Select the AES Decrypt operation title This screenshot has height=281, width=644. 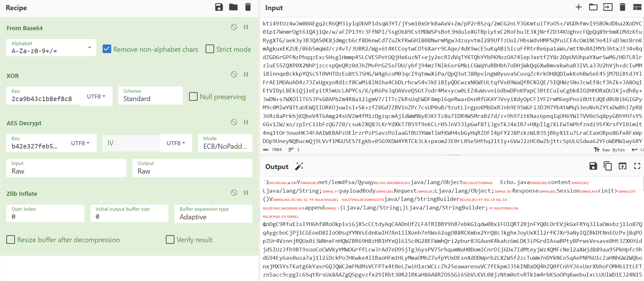[24, 123]
